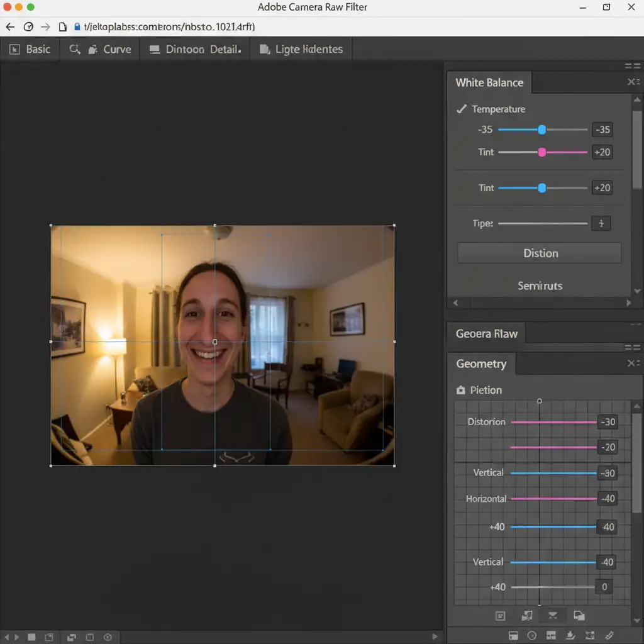The height and width of the screenshot is (644, 644).
Task: Click the overlapping layers icon in Geometry footer
Action: 579,616
